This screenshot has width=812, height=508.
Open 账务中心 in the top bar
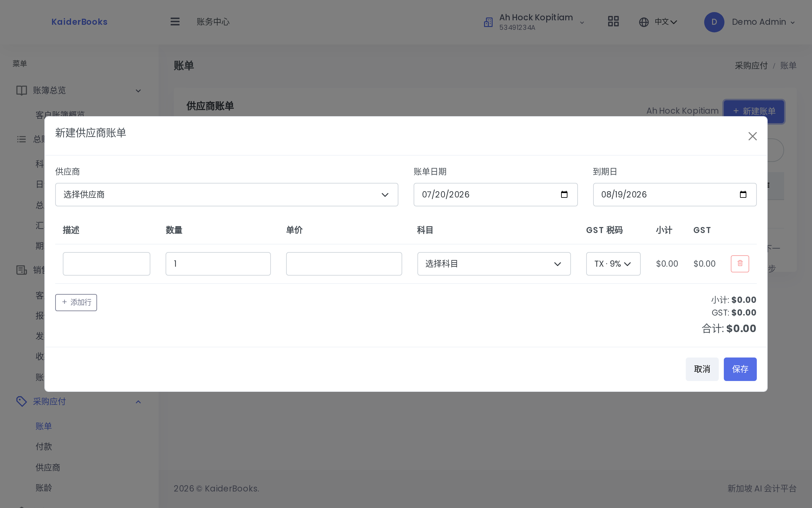tap(213, 22)
